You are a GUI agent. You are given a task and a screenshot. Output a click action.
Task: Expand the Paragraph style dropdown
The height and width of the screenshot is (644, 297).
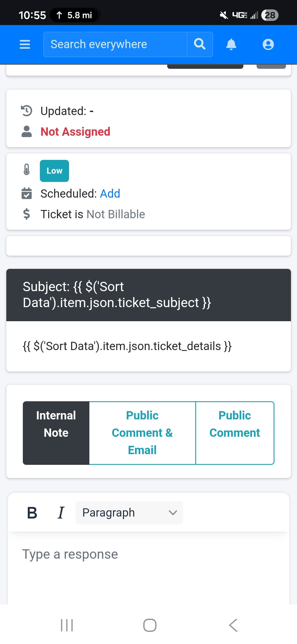pos(129,513)
